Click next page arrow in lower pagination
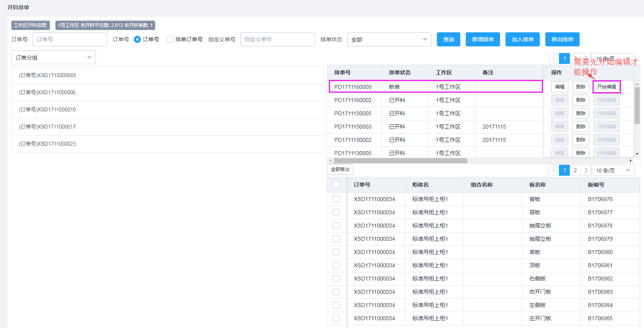Viewport: 644px width, 328px height. (x=586, y=170)
